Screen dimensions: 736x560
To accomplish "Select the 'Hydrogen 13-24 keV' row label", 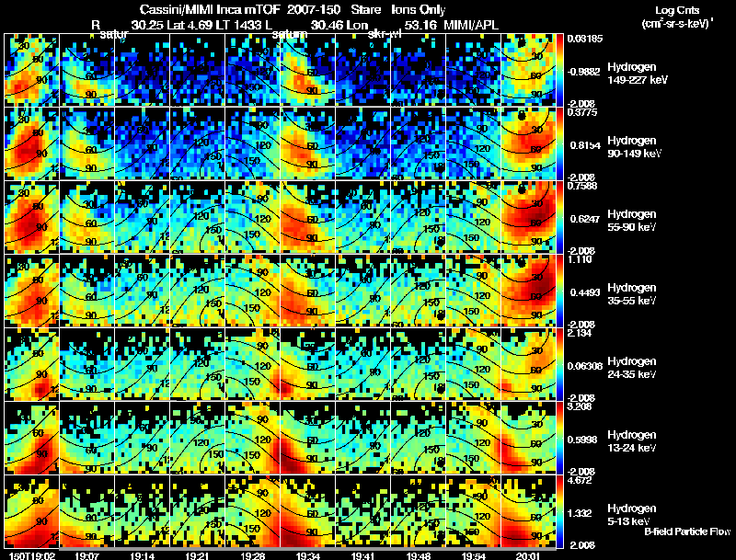I will [632, 441].
